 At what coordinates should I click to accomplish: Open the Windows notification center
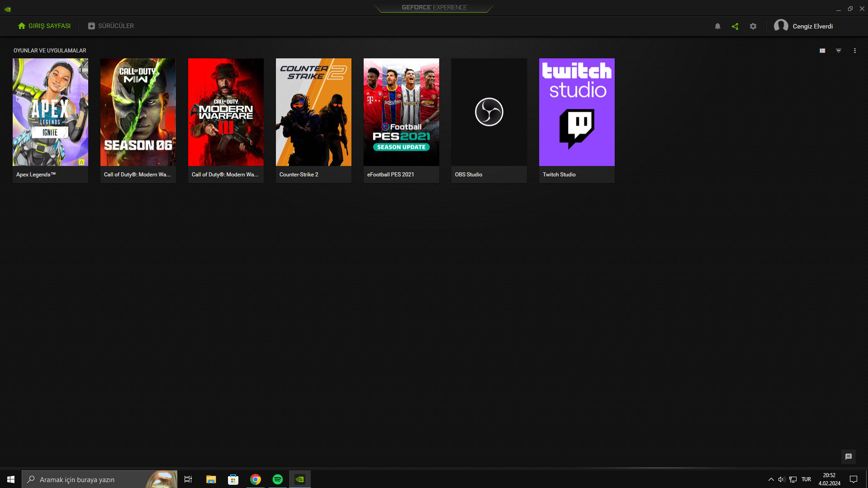(x=854, y=479)
